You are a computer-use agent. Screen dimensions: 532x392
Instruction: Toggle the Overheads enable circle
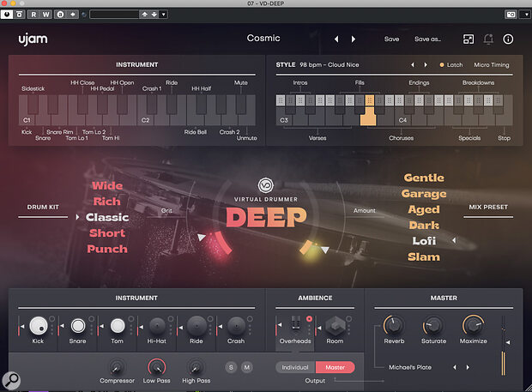[309, 319]
